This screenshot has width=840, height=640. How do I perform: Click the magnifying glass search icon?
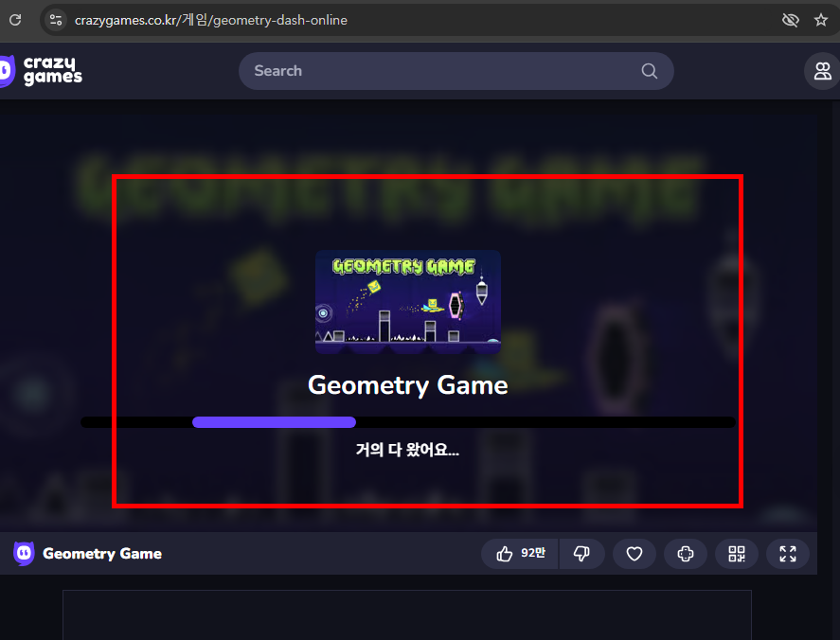650,71
